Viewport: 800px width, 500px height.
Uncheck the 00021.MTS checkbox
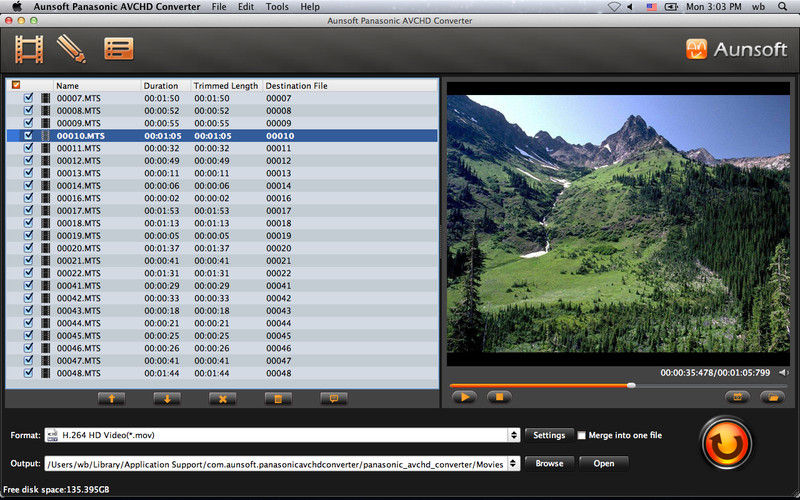(29, 260)
